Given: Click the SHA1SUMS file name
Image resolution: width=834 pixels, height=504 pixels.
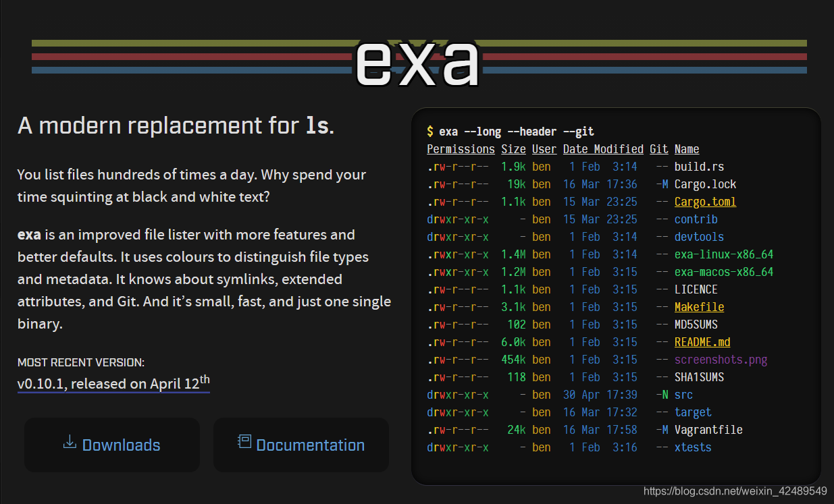Looking at the screenshot, I should tap(699, 377).
